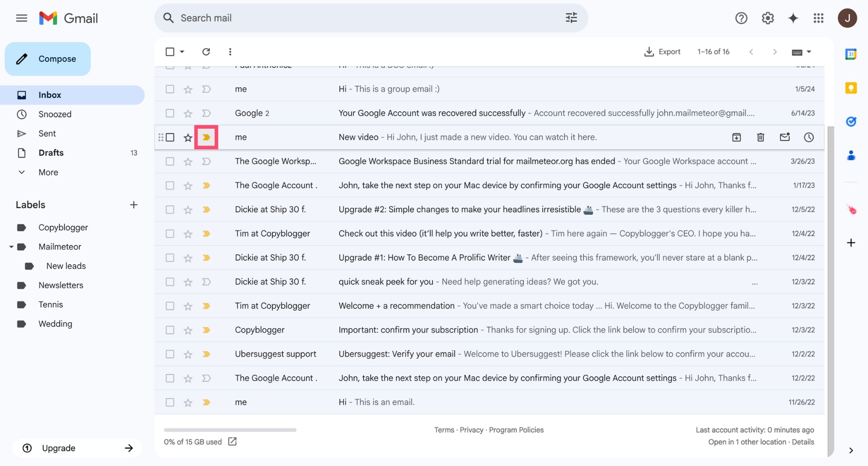Screen dimensions: 868x466
Task: Open the More options three-dot menu
Action: 230,52
